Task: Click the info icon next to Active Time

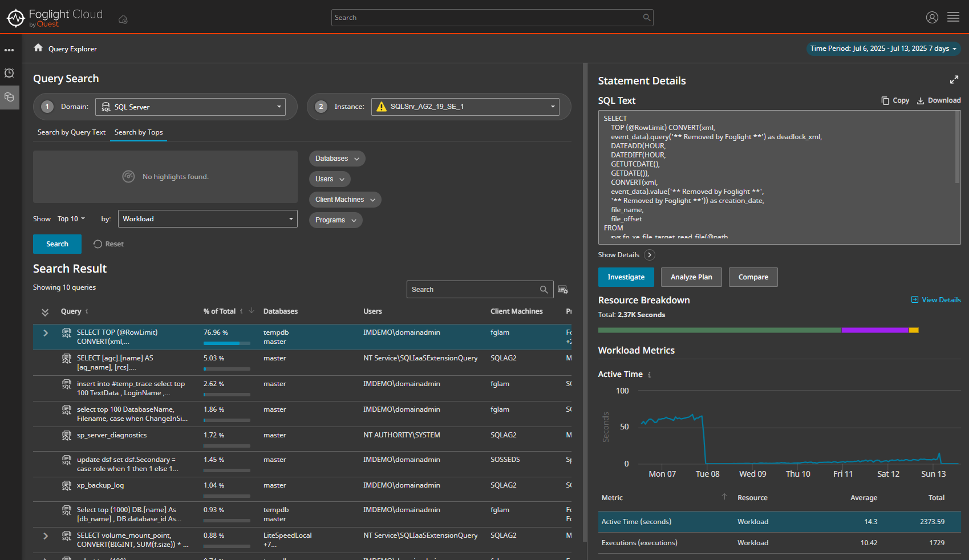Action: 649,375
